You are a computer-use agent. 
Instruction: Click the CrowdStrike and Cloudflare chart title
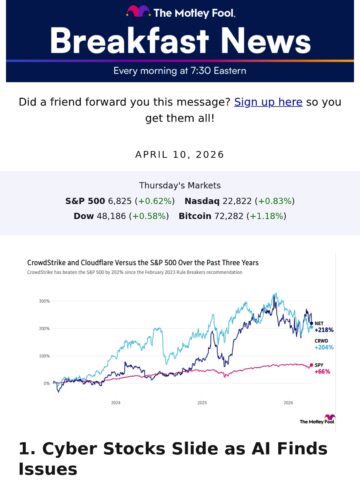click(143, 263)
